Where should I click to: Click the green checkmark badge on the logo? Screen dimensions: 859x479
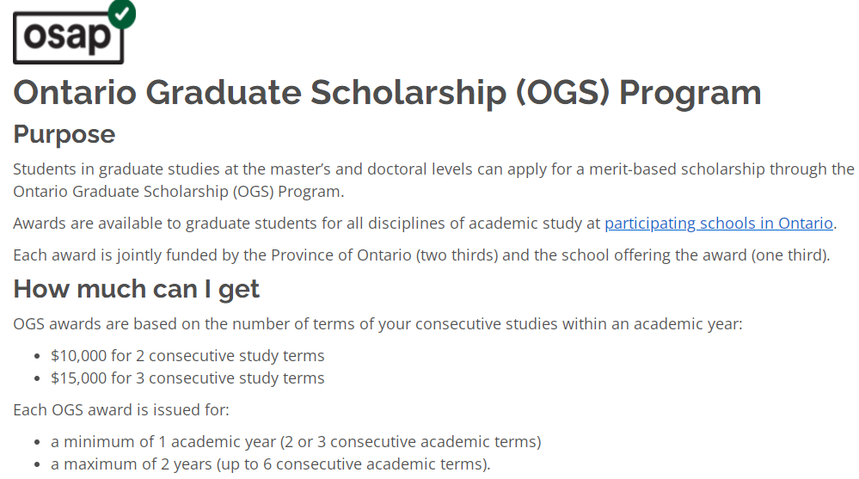(122, 12)
